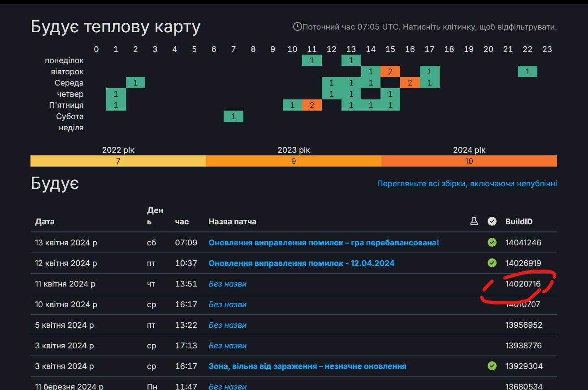Image resolution: width=588 pixels, height=390 pixels.
Task: Select the 2023 year bar with 9
Action: 294,161
